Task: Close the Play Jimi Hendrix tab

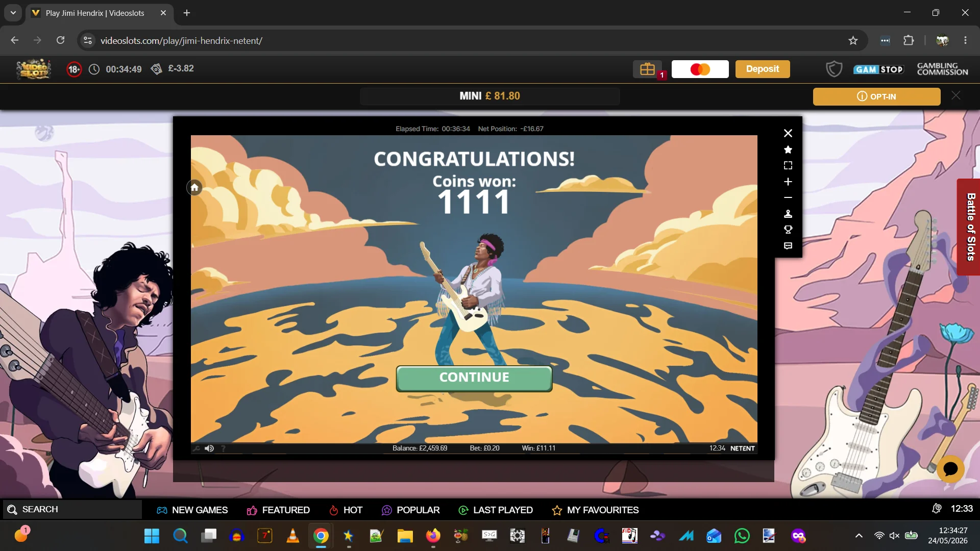Action: [x=163, y=13]
